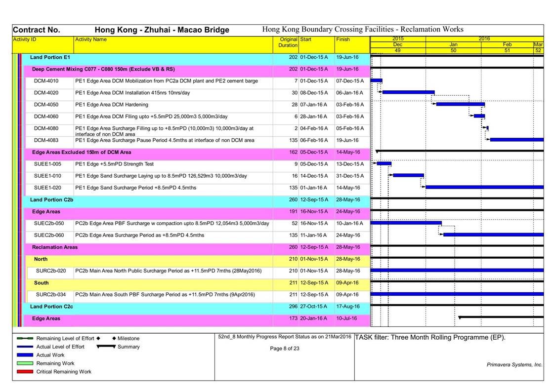The image size is (555, 392).
Task: Click the 296 duration of Land Portion C2c
Action: [x=293, y=307]
